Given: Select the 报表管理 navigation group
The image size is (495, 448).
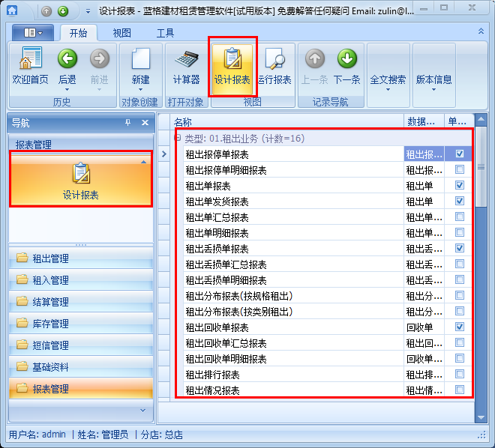Looking at the screenshot, I should click(x=81, y=389).
